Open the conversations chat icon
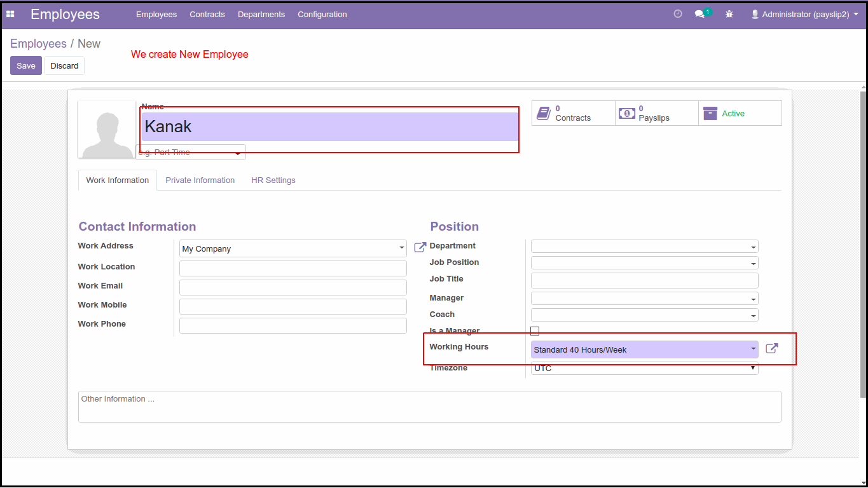 pyautogui.click(x=699, y=14)
